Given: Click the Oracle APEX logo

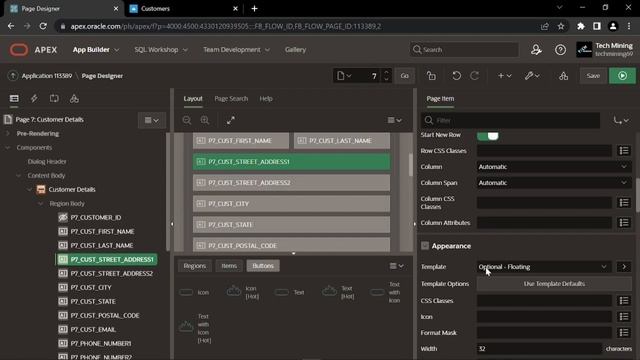Looking at the screenshot, I should tap(33, 50).
